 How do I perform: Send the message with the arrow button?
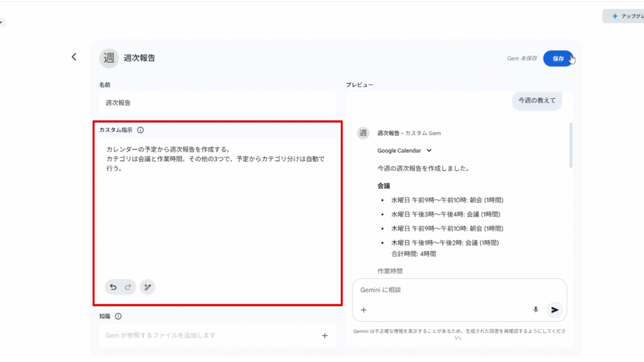point(554,310)
